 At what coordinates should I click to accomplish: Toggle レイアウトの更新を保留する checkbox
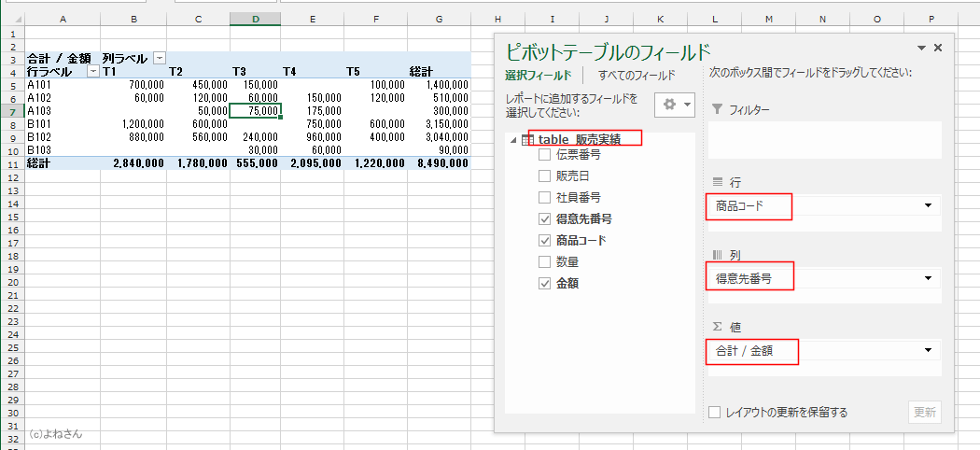tap(715, 412)
